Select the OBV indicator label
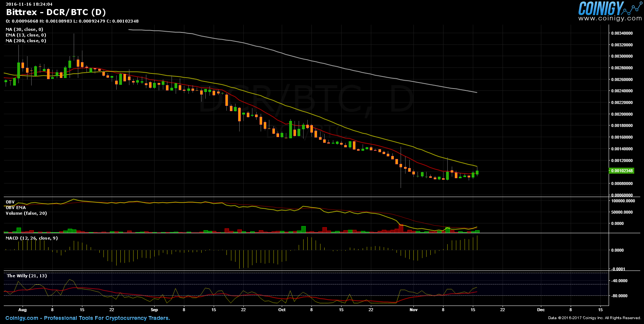The image size is (644, 324). [x=10, y=202]
